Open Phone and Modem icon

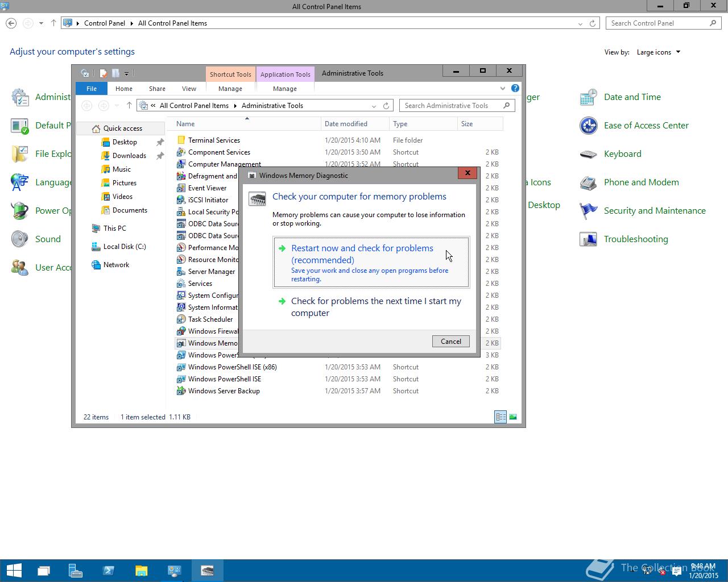click(x=629, y=182)
